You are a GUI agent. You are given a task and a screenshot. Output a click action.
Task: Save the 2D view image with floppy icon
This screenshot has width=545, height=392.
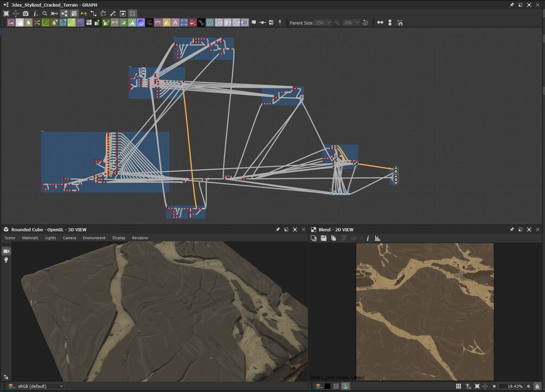coord(324,238)
